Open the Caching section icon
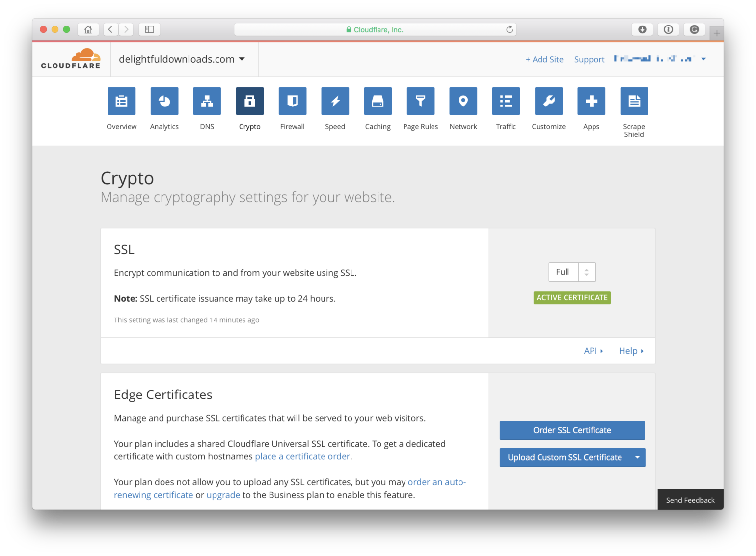Image resolution: width=756 pixels, height=556 pixels. coord(378,101)
